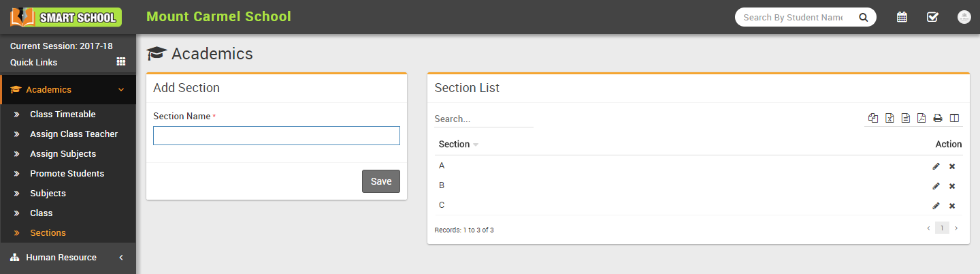Image resolution: width=980 pixels, height=274 pixels.
Task: Edit section A with pencil icon
Action: coord(936,166)
